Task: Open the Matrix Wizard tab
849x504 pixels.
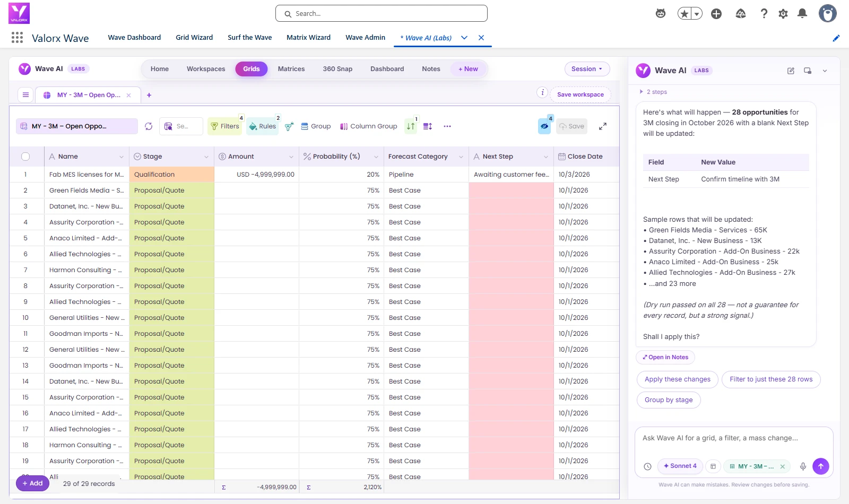Action: tap(308, 38)
